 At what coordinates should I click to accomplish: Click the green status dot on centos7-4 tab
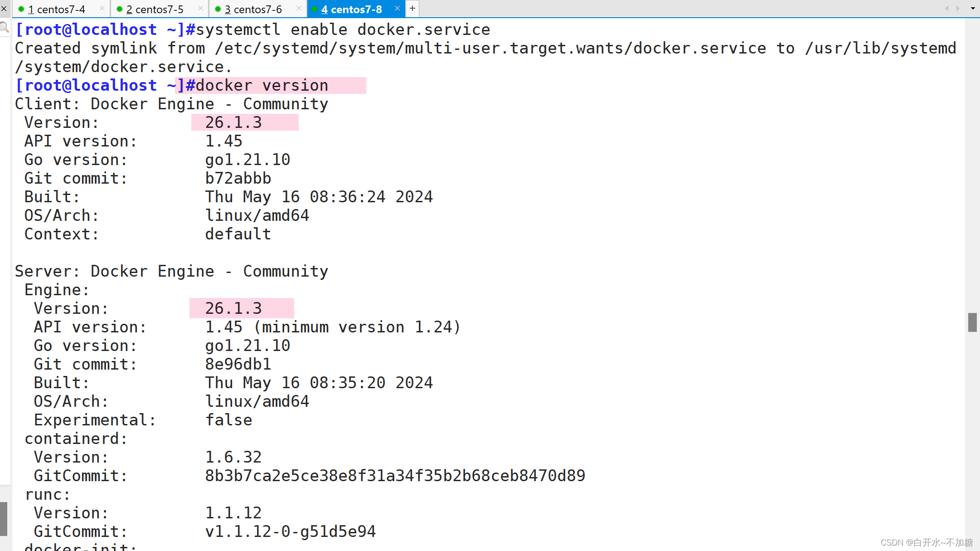21,9
